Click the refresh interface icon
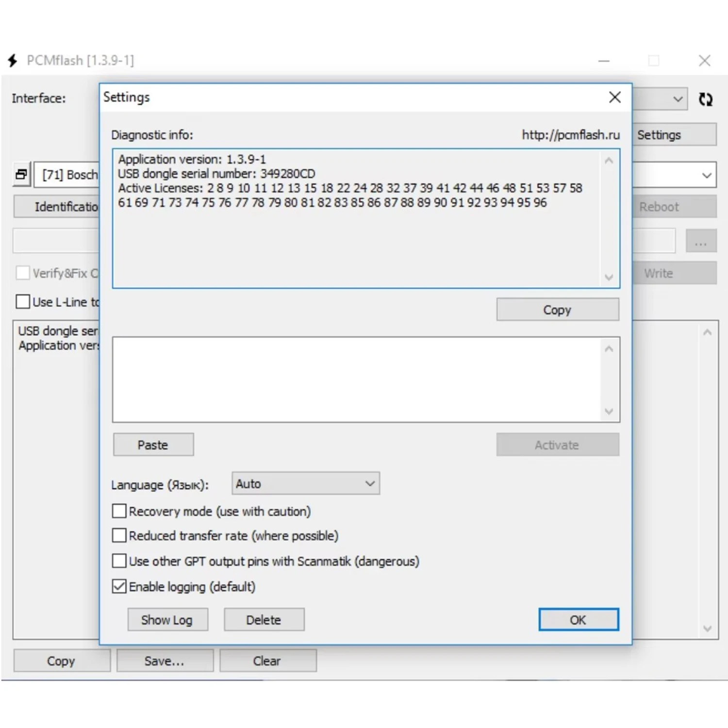The width and height of the screenshot is (728, 728). point(705,99)
